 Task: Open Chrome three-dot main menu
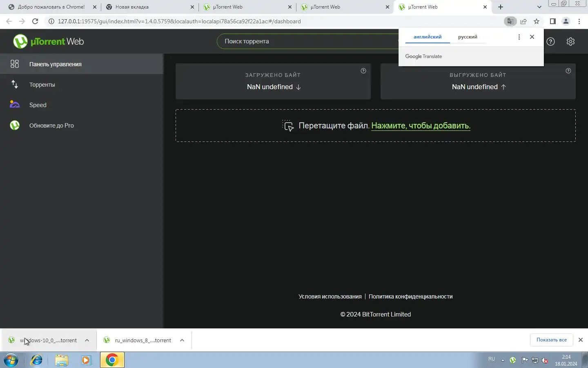(579, 21)
